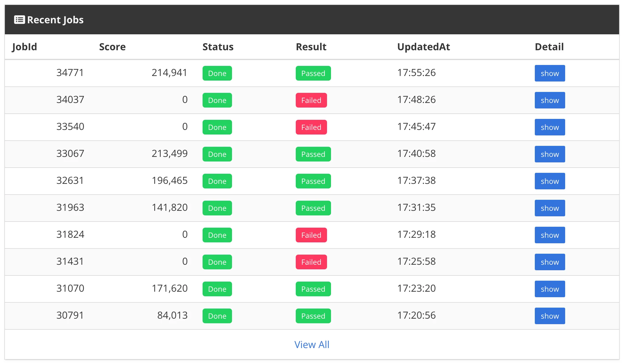This screenshot has width=624, height=364.
Task: Click the Passed badge for job 34771
Action: tap(313, 73)
